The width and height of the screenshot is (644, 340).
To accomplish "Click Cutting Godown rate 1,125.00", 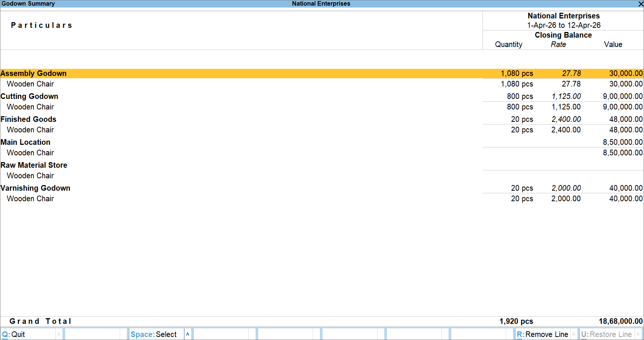I will coord(566,96).
